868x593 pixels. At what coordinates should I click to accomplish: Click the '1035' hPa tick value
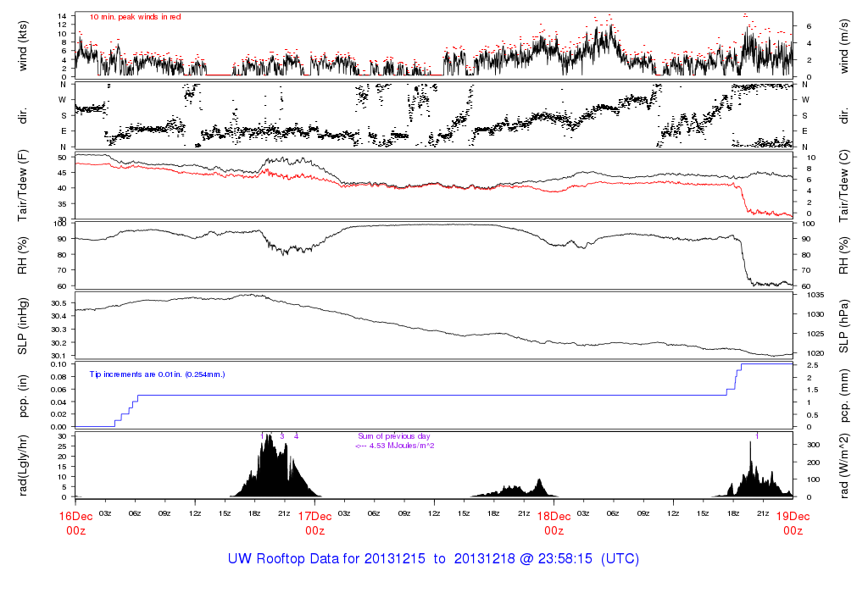click(x=815, y=295)
